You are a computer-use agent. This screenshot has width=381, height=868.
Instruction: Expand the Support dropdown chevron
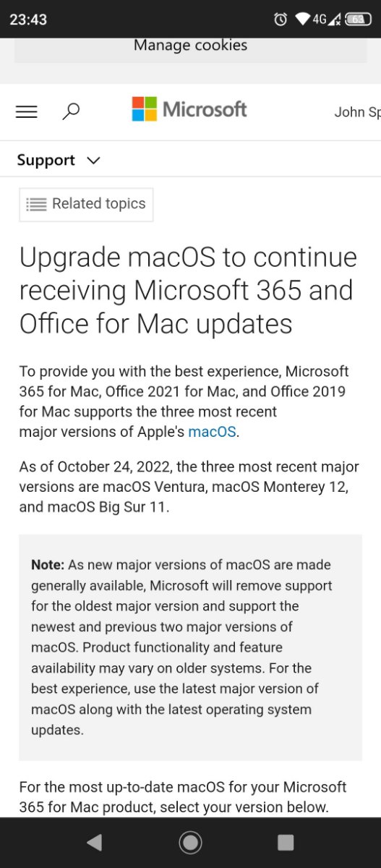(x=93, y=161)
